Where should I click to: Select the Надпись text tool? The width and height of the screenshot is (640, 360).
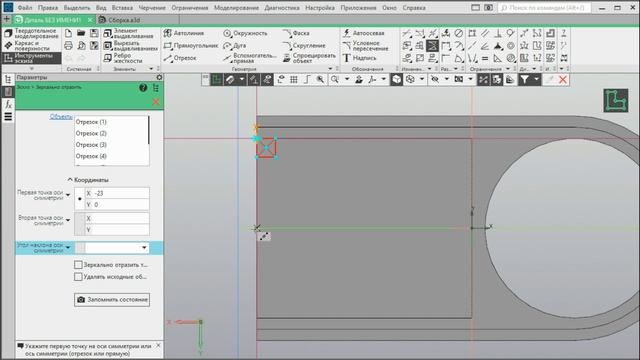pos(359,58)
